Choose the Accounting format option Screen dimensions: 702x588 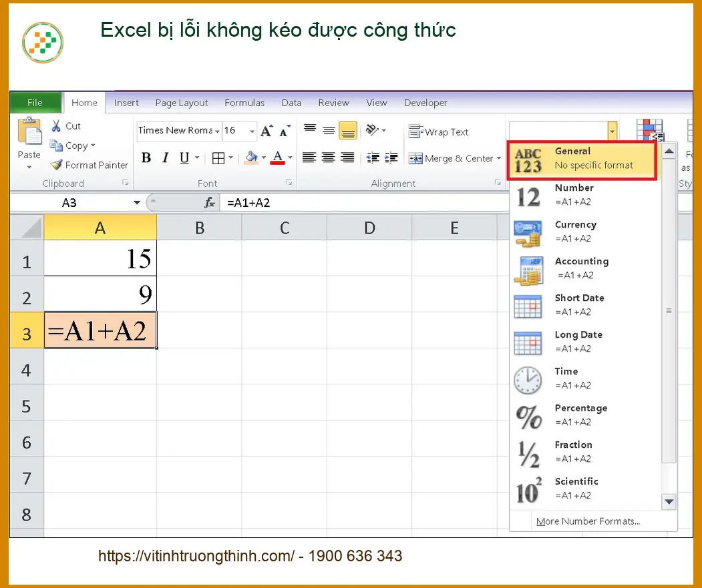pos(584,268)
